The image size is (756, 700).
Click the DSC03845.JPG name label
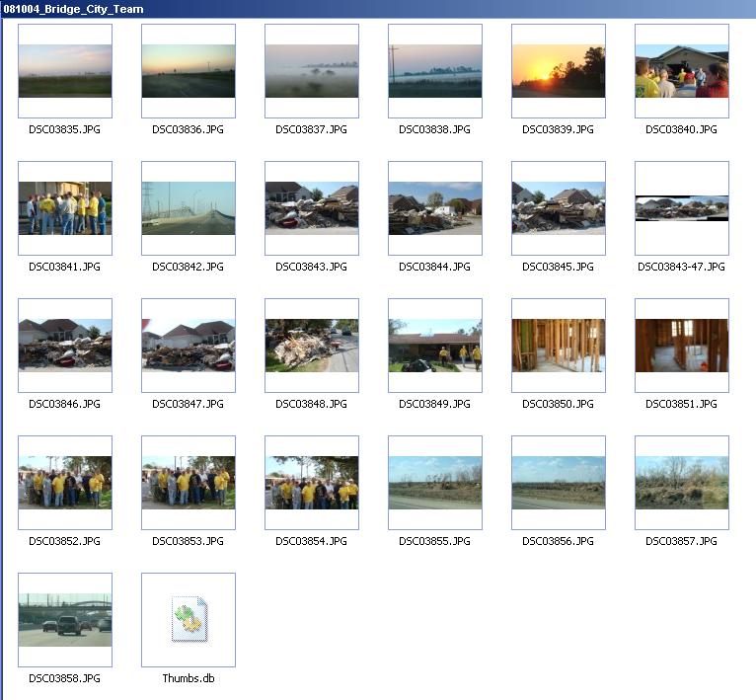click(559, 267)
